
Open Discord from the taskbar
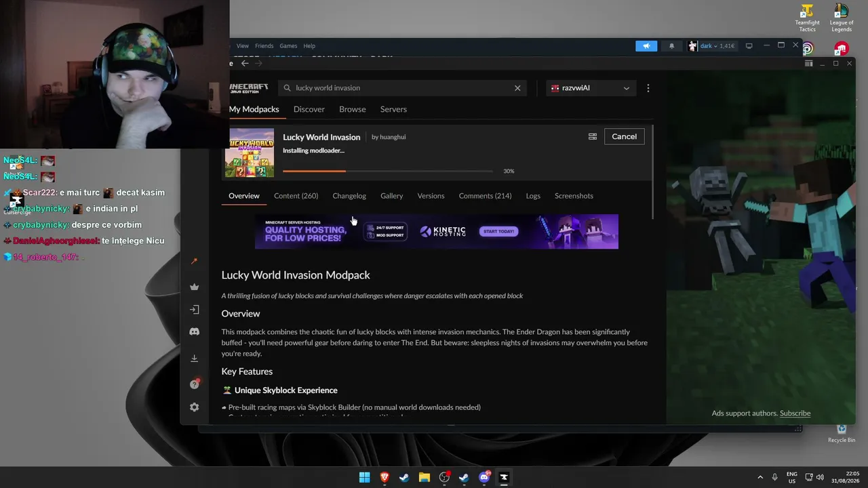[484, 477]
